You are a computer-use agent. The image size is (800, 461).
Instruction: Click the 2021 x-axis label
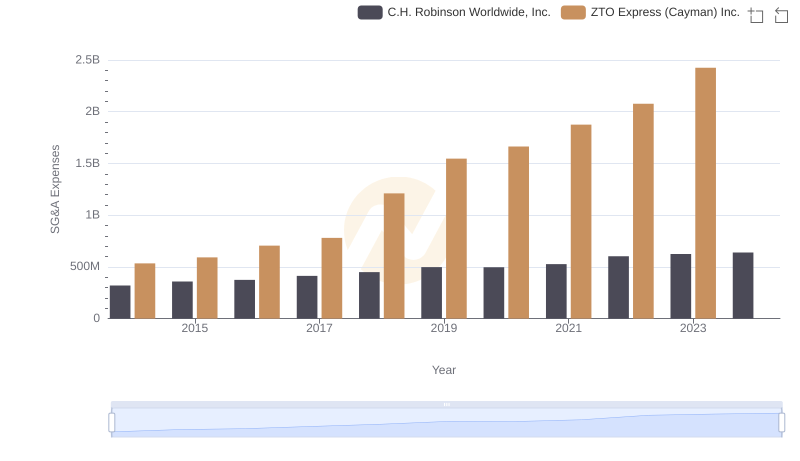point(568,328)
